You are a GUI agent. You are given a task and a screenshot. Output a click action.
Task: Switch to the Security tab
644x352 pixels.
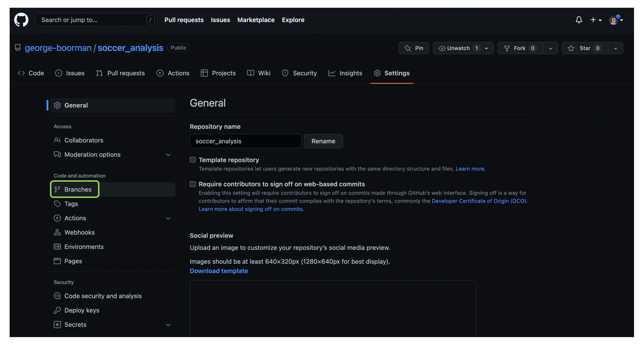(x=299, y=73)
